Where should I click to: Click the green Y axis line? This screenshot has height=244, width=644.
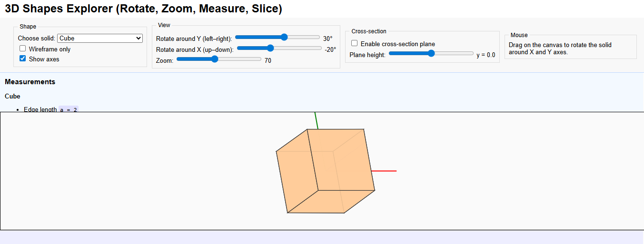tap(316, 120)
